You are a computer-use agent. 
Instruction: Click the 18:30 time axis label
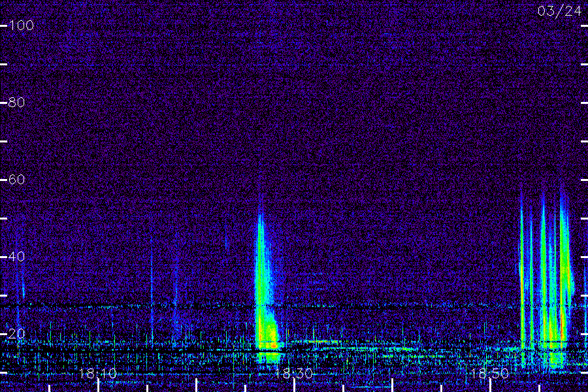click(293, 373)
